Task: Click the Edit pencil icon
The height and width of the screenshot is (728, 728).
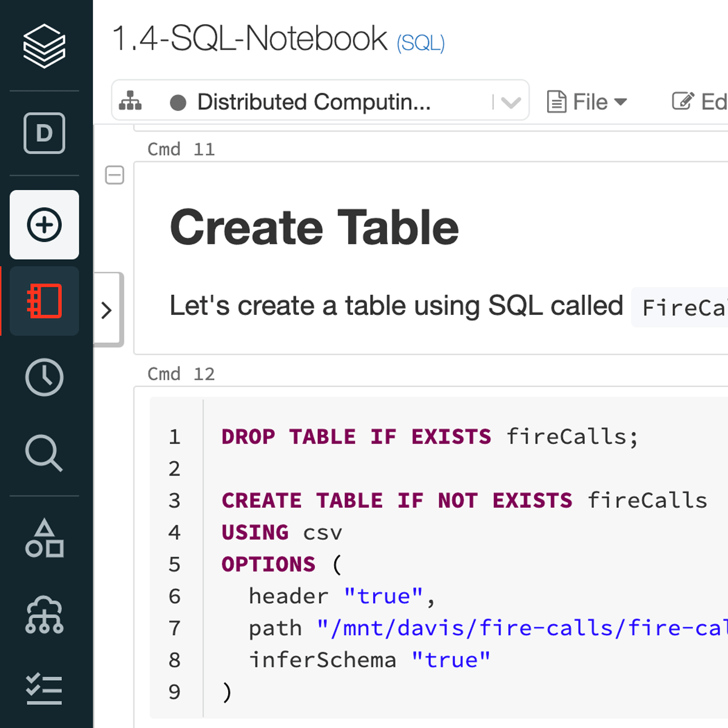Action: 682,101
